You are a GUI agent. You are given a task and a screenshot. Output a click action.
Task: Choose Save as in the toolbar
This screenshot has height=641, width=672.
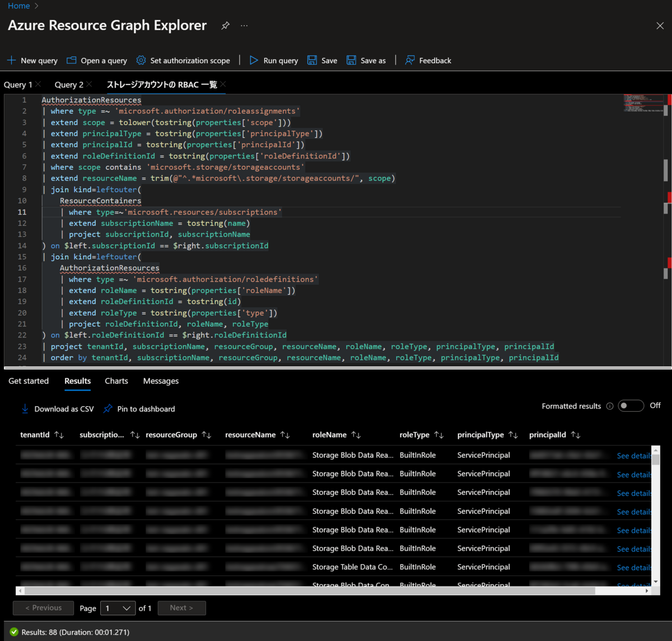click(366, 61)
